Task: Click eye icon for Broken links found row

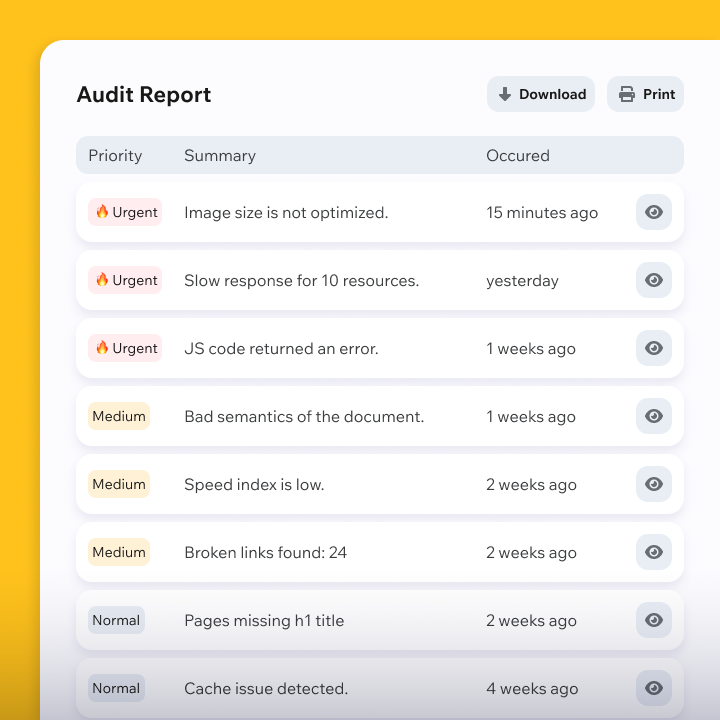Action: 653,552
